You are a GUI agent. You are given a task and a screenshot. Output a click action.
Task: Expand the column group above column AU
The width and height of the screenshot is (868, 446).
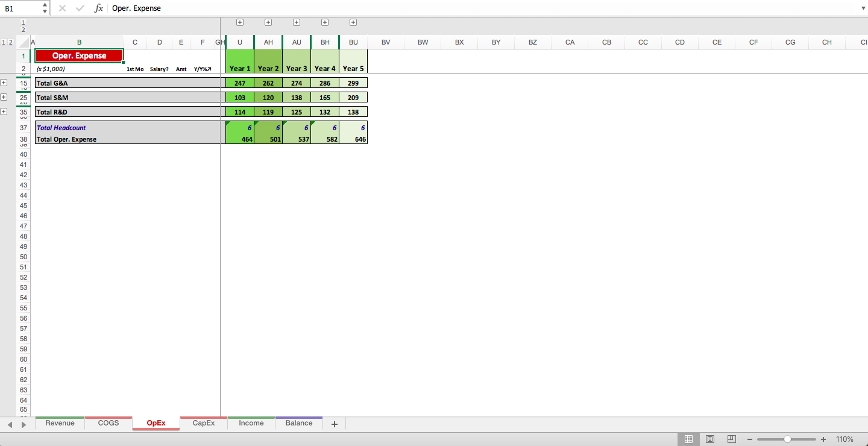pyautogui.click(x=297, y=22)
